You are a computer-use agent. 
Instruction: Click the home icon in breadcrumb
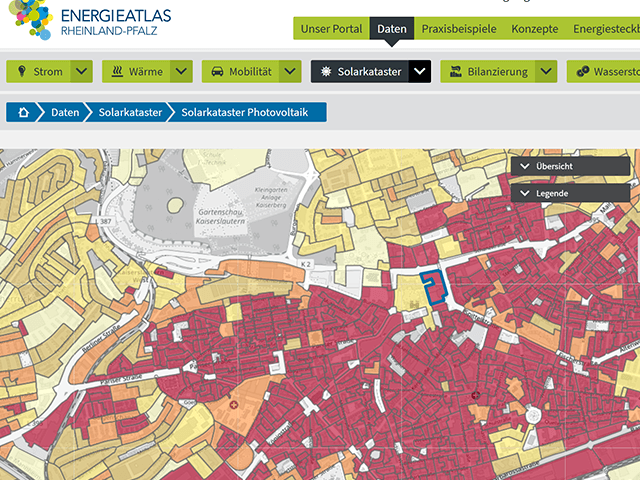click(x=23, y=112)
